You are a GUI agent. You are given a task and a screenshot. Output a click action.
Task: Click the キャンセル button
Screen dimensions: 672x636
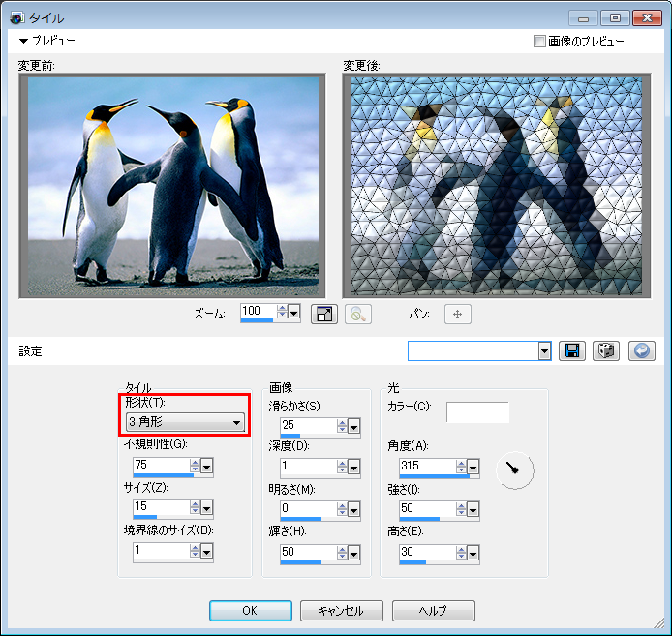[x=342, y=610]
